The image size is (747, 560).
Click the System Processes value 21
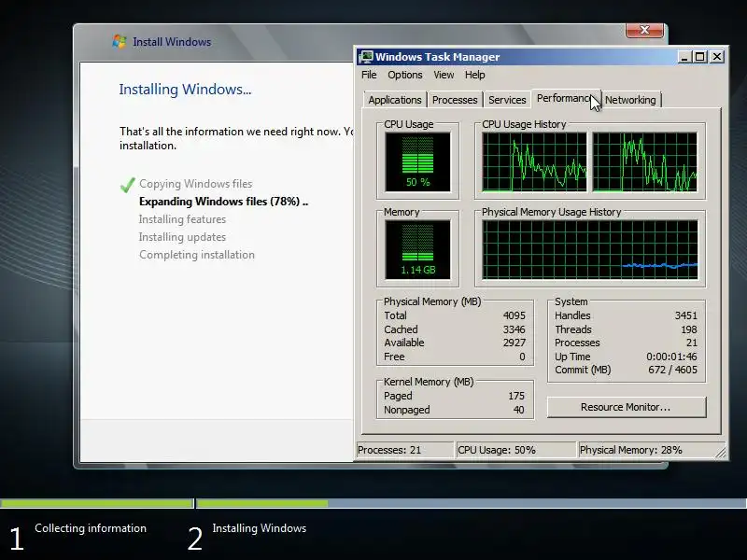coord(692,343)
